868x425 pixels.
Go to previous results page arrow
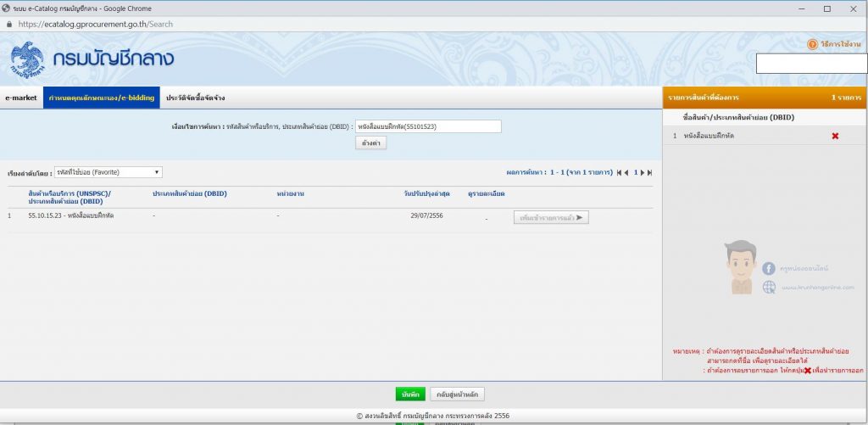pyautogui.click(x=626, y=172)
